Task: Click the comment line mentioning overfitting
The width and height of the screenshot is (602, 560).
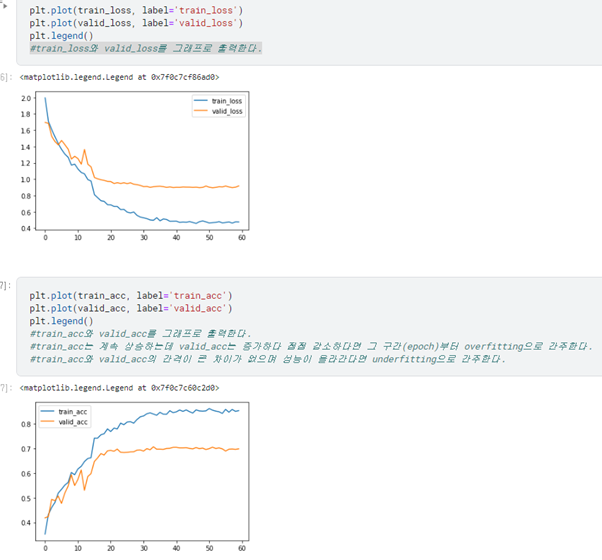Action: coord(311,346)
